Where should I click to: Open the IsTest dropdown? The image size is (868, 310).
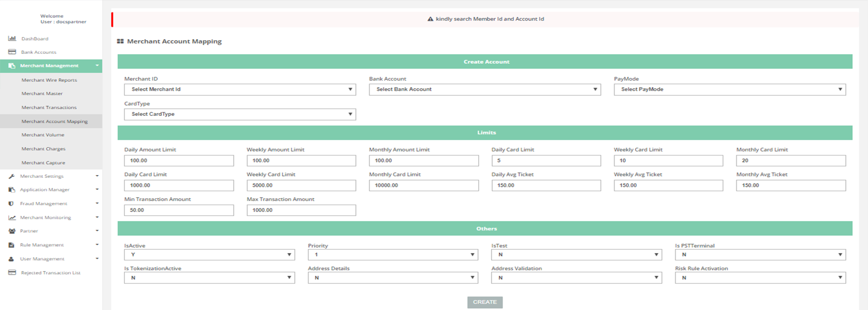[x=576, y=255]
